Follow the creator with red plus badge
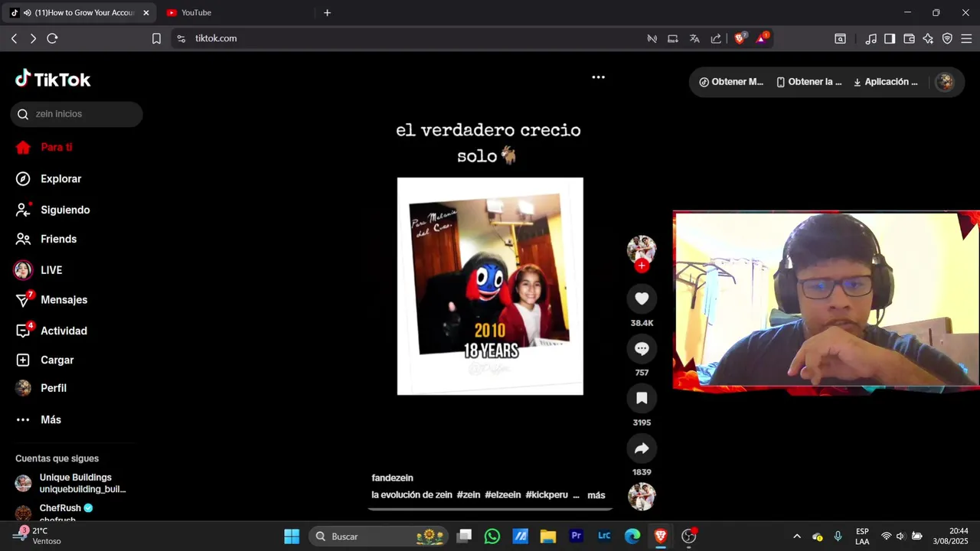 (x=642, y=266)
